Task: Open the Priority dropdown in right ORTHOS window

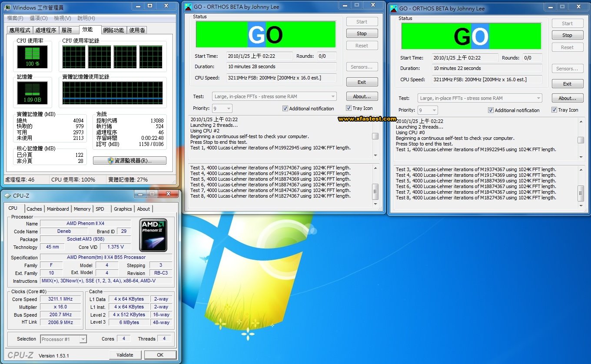Action: point(428,110)
